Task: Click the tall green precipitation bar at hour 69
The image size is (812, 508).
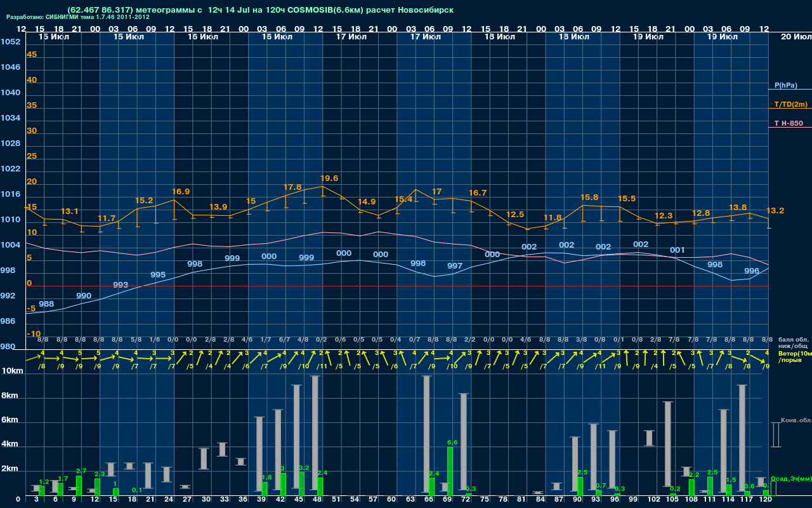Action: tap(450, 471)
